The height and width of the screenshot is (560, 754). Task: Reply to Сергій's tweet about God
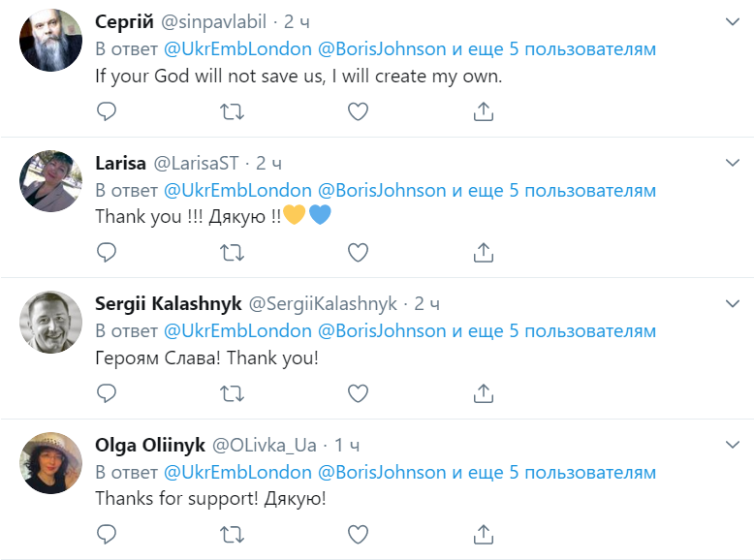click(107, 111)
